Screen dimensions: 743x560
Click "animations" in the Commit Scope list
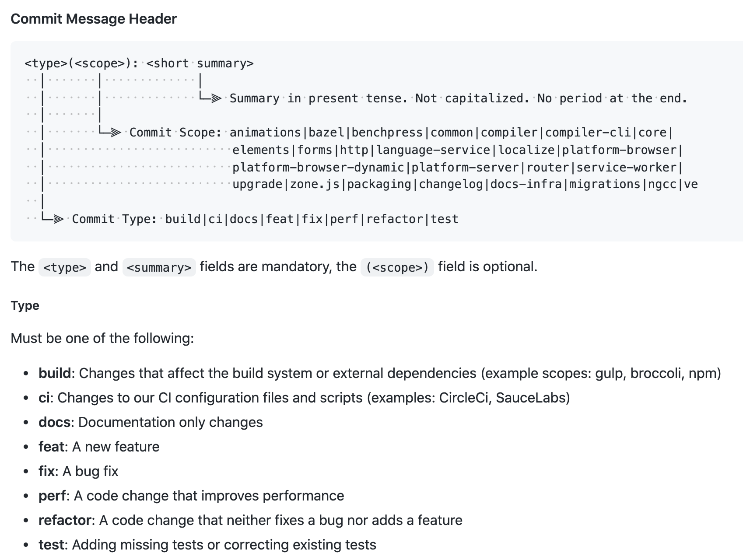coord(265,133)
